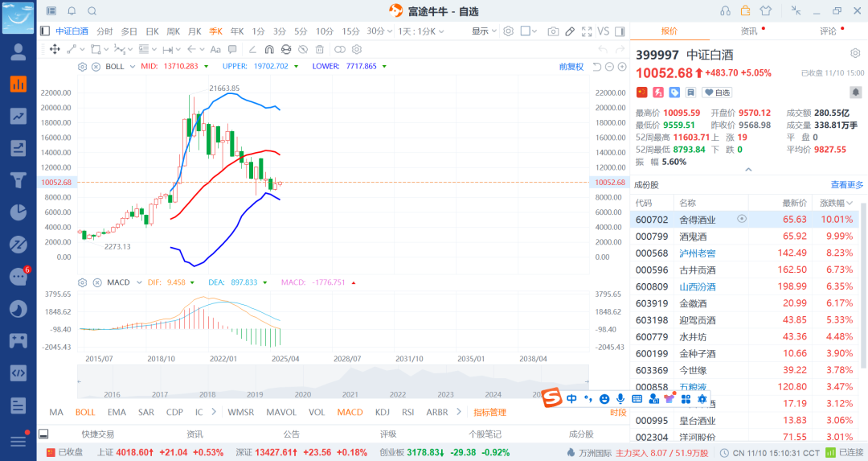The width and height of the screenshot is (868, 461).
Task: Toggle the bottom panel collapse icon
Action: click(43, 434)
